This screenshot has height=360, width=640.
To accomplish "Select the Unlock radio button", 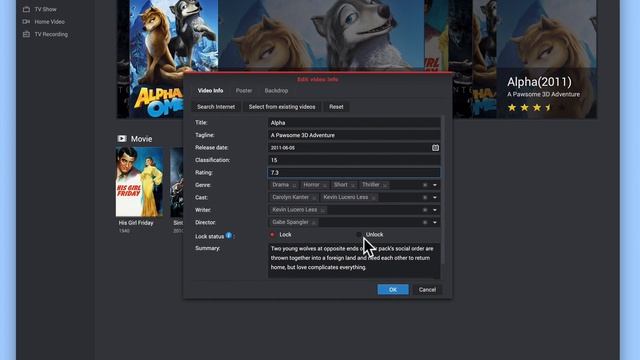I will pos(358,235).
